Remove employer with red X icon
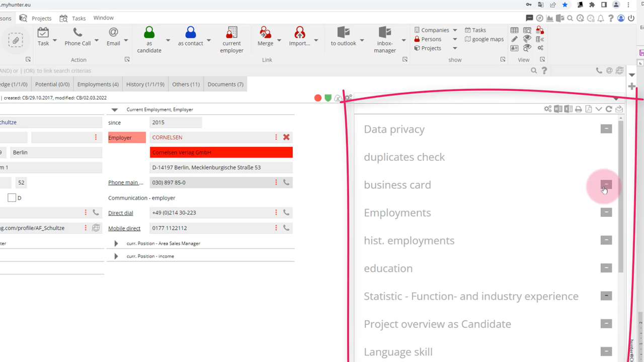This screenshot has height=362, width=644. point(286,137)
